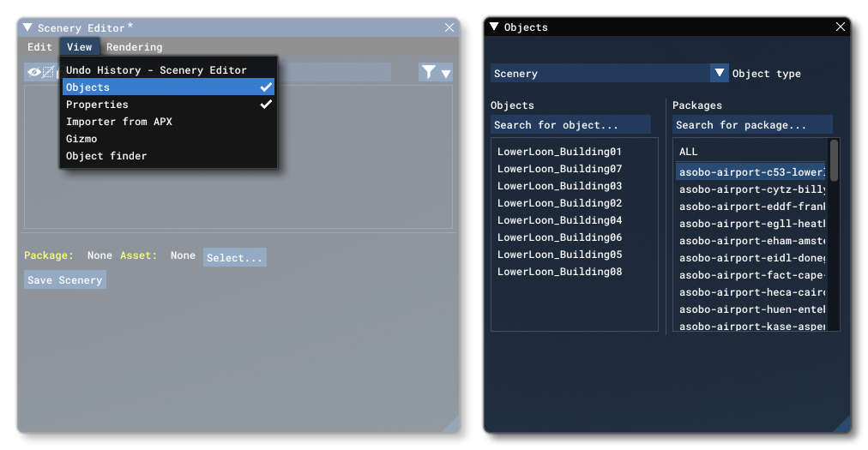Click the View menu

click(80, 47)
